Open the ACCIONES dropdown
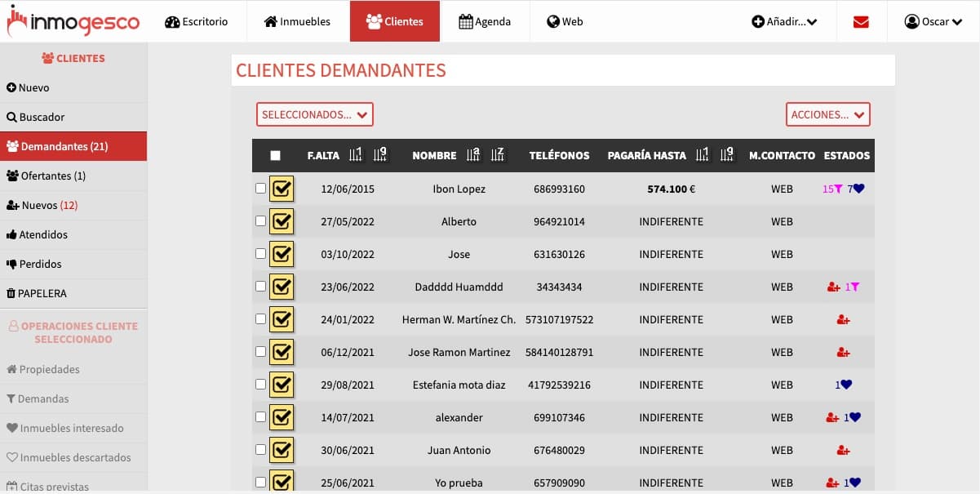Image resolution: width=980 pixels, height=494 pixels. [827, 114]
